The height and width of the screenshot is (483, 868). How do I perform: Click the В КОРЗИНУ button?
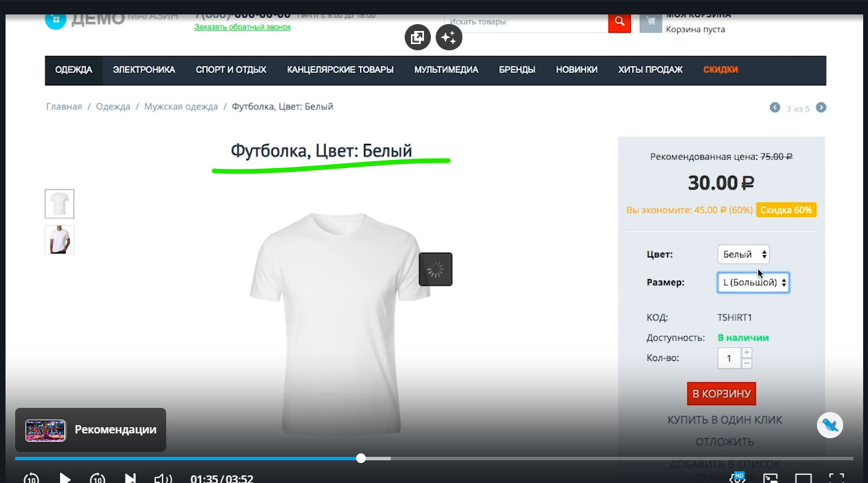point(721,393)
